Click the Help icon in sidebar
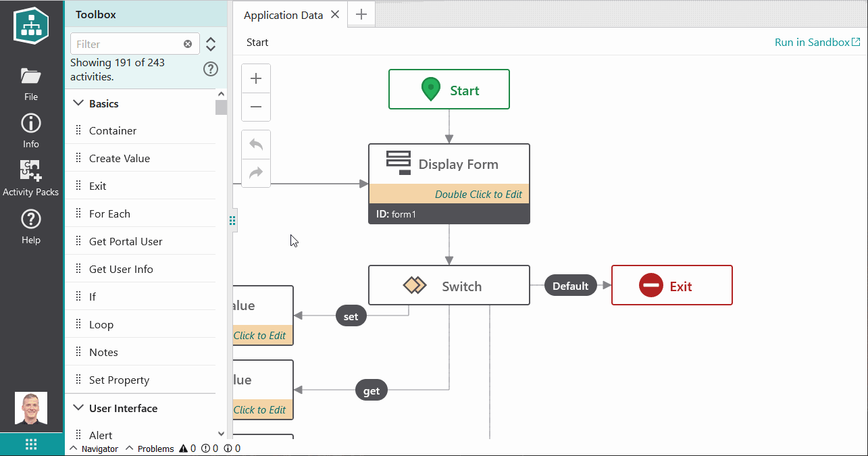Viewport: 868px width, 456px height. click(x=31, y=226)
